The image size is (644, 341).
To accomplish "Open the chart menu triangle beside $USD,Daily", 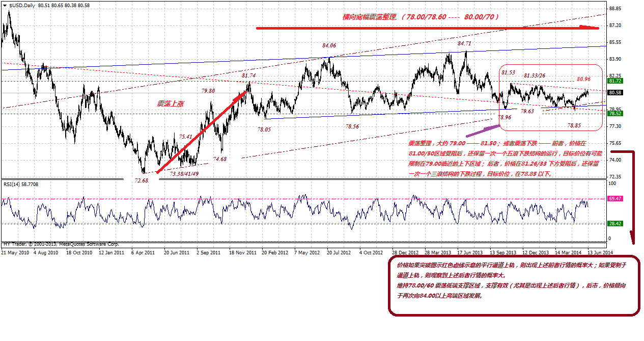I will tap(4, 5).
